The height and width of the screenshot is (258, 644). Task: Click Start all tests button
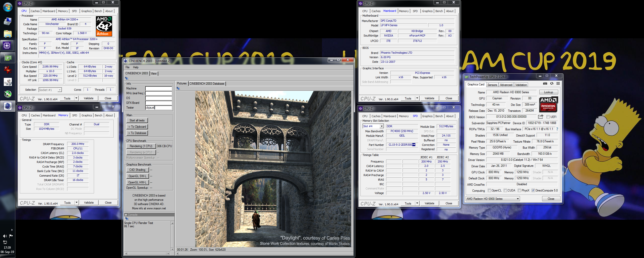point(137,120)
